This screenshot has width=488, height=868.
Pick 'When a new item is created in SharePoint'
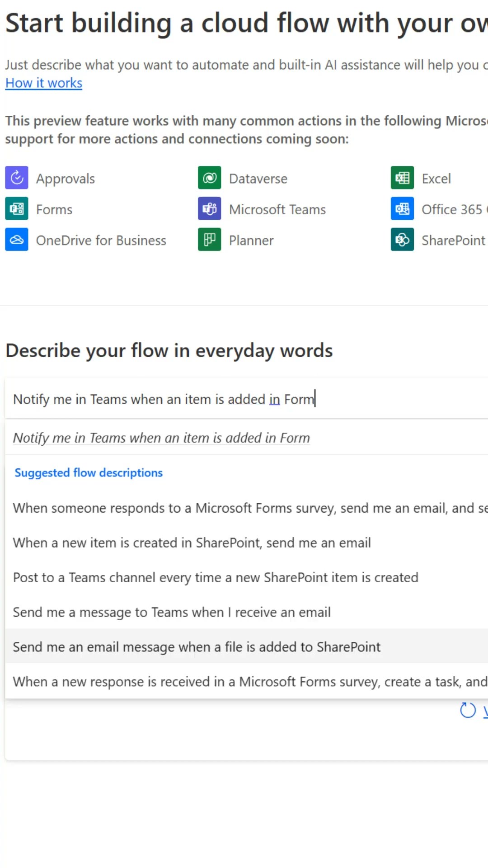(x=192, y=543)
